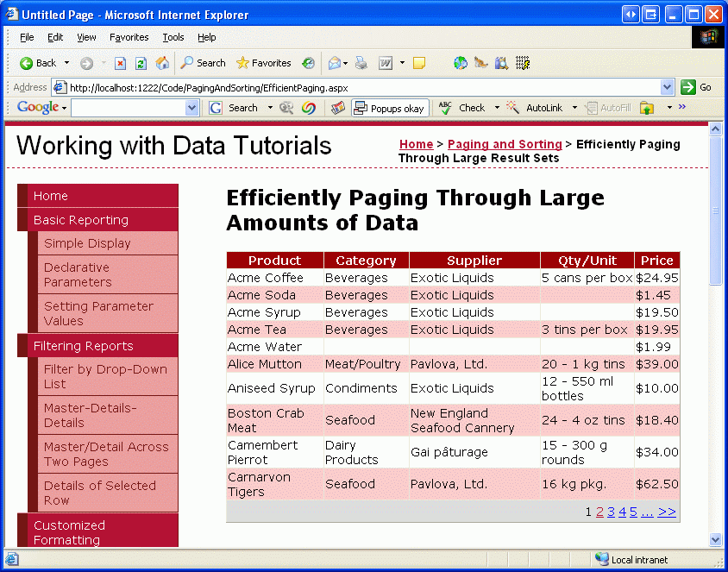Go to the Home page icon in toolbar
This screenshot has width=728, height=572.
[x=162, y=63]
